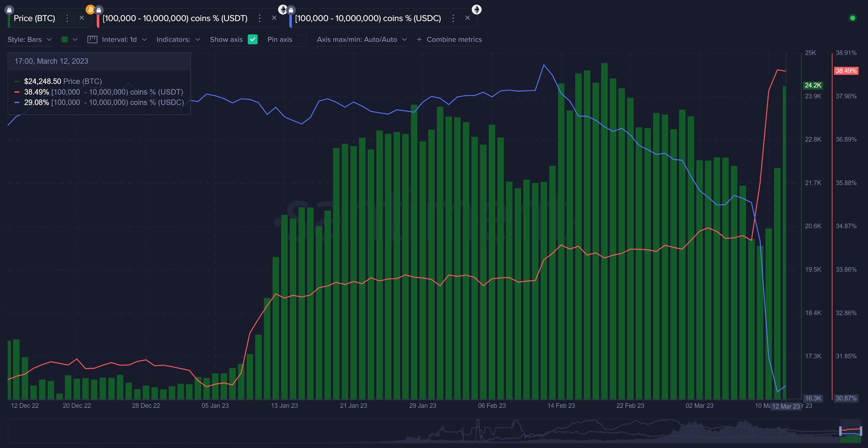The image size is (868, 448).
Task: Click the 14 Feb 23 x-axis date label
Action: point(561,405)
